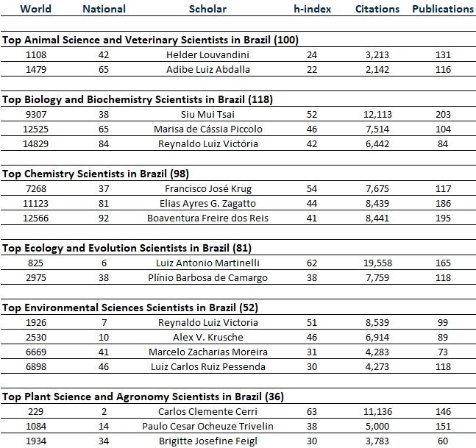Click the Citations column header
Image resolution: width=476 pixels, height=448 pixels.
click(x=377, y=9)
